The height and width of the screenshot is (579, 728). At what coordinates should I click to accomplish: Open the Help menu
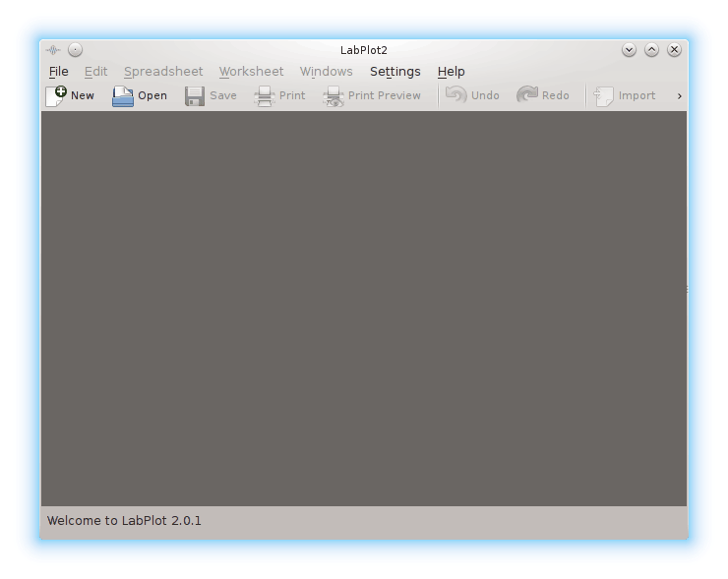click(x=451, y=72)
